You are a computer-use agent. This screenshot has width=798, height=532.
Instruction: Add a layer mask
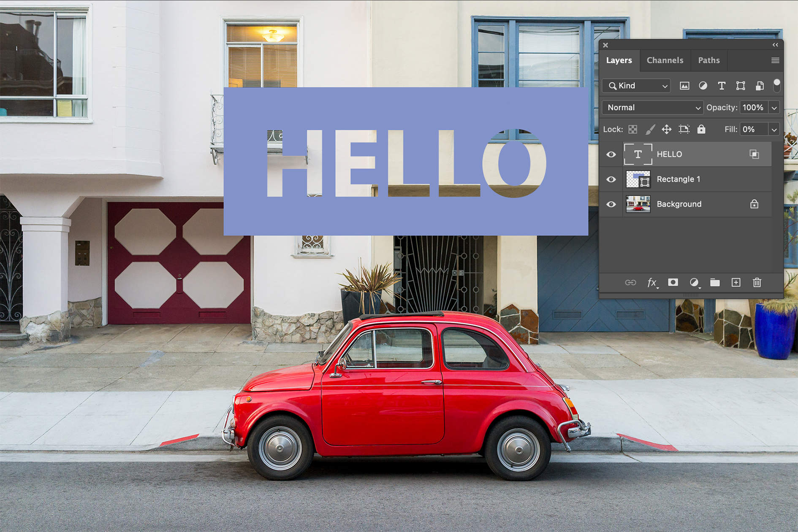coord(673,282)
